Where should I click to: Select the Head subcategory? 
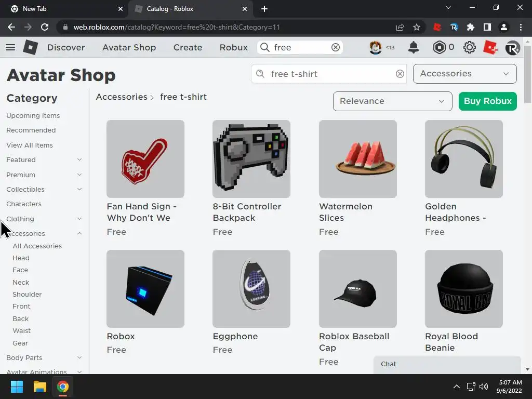21,258
